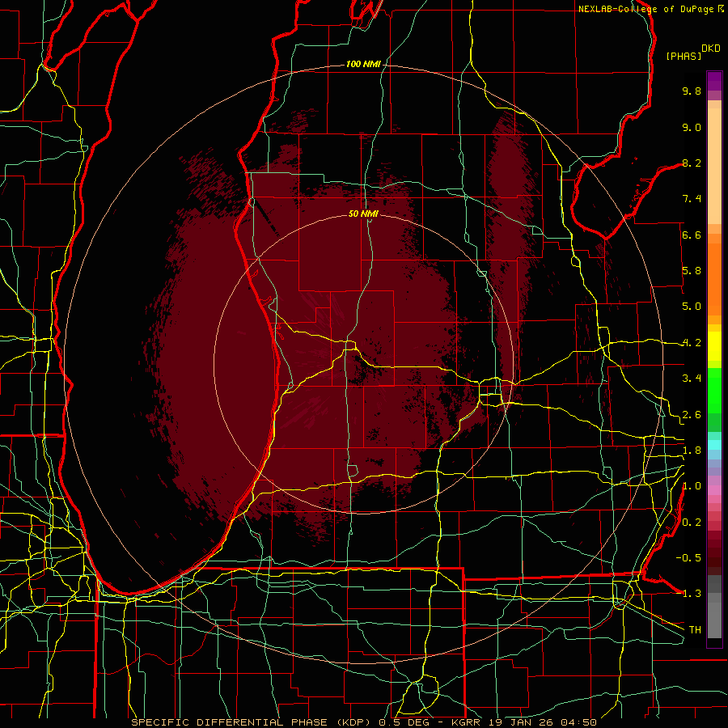Select the 1.0 value on the color scale
This screenshot has width=728, height=728.
(x=692, y=486)
